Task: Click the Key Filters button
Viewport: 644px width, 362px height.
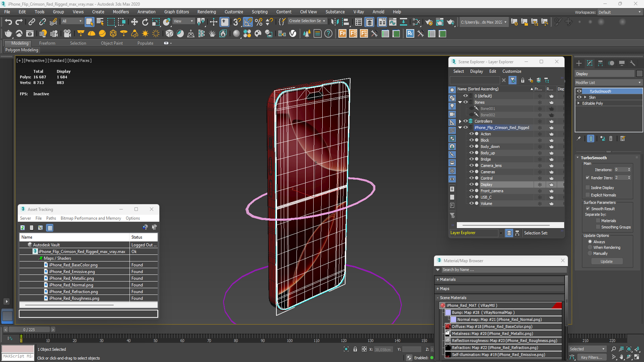Action: point(591,358)
